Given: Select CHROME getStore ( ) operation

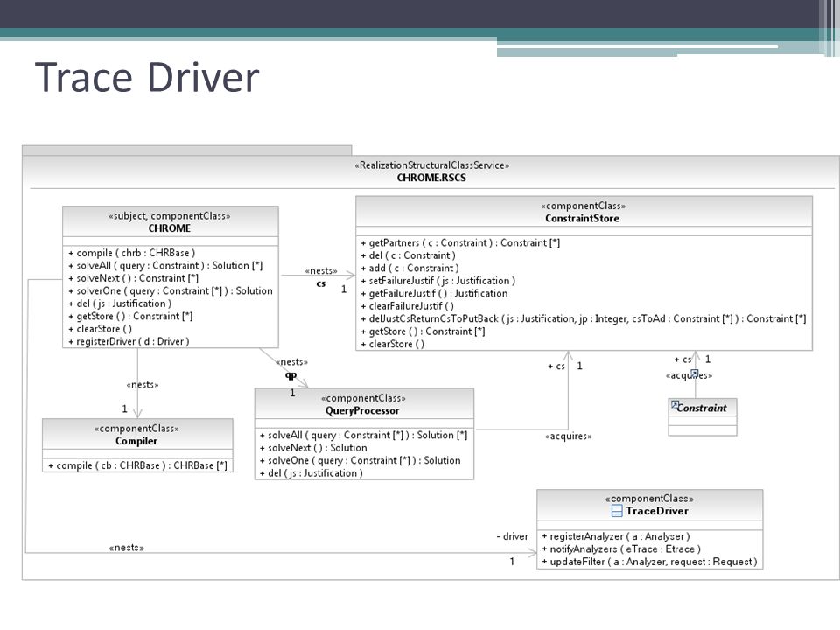Looking at the screenshot, I should tap(130, 317).
